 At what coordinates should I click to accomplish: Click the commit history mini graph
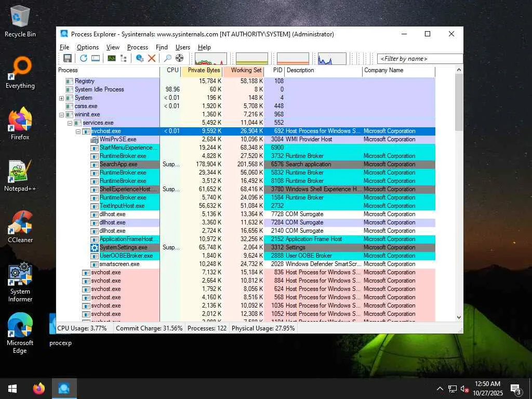252,58
